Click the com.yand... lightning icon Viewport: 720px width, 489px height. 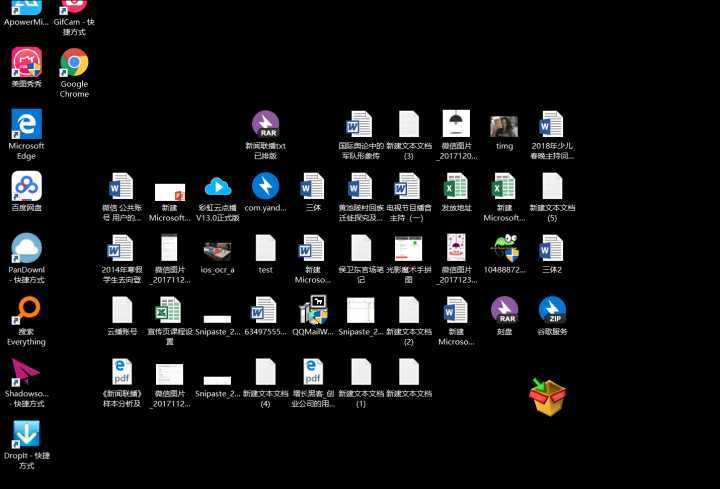(x=265, y=186)
